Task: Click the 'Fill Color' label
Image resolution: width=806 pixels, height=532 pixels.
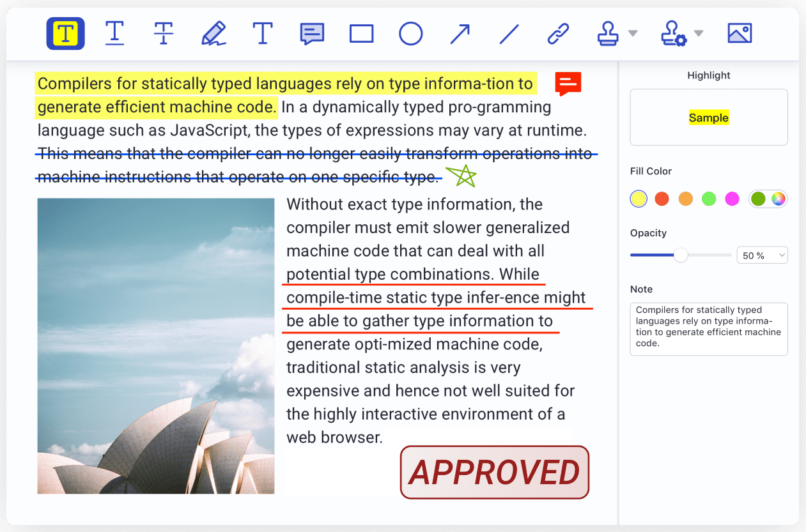Action: [651, 171]
